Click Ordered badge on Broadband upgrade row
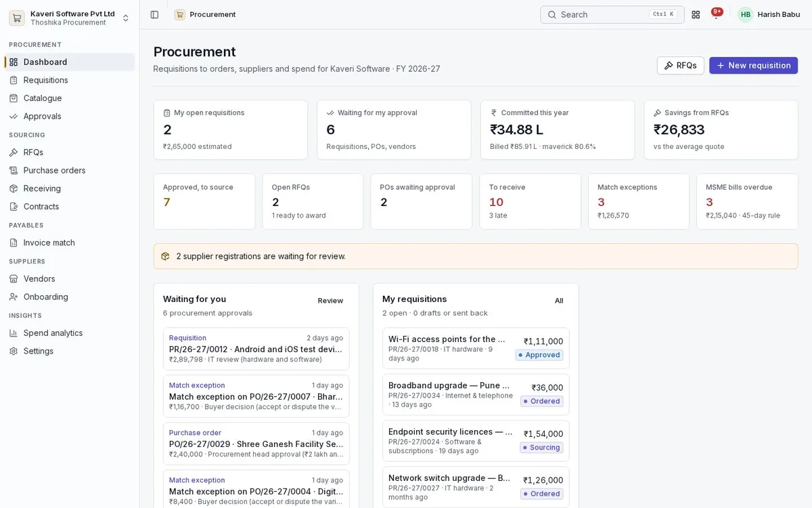812x508 pixels. [x=542, y=401]
